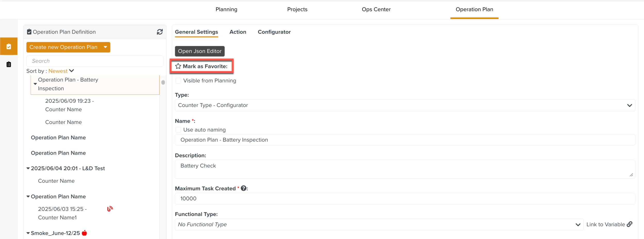Image resolution: width=644 pixels, height=239 pixels.
Task: Open the clipboard list sidebar icon
Action: point(9,64)
